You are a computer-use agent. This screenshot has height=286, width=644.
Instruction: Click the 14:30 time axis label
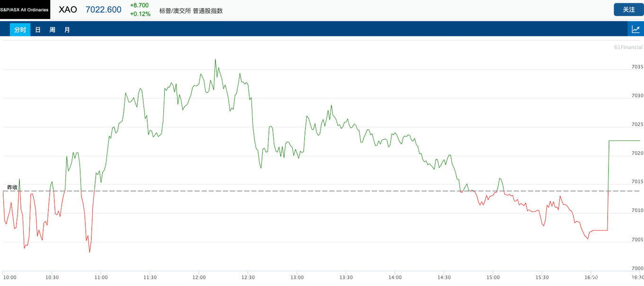click(x=444, y=277)
